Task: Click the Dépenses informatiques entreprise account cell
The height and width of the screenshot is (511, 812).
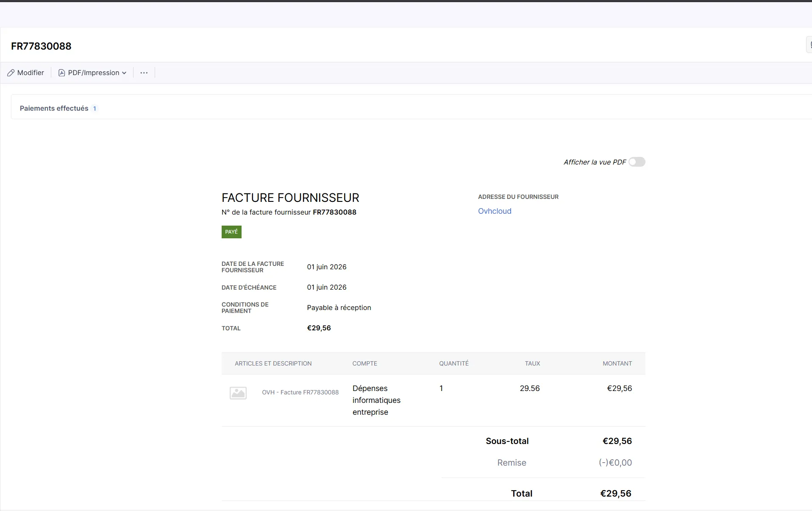Action: tap(376, 400)
